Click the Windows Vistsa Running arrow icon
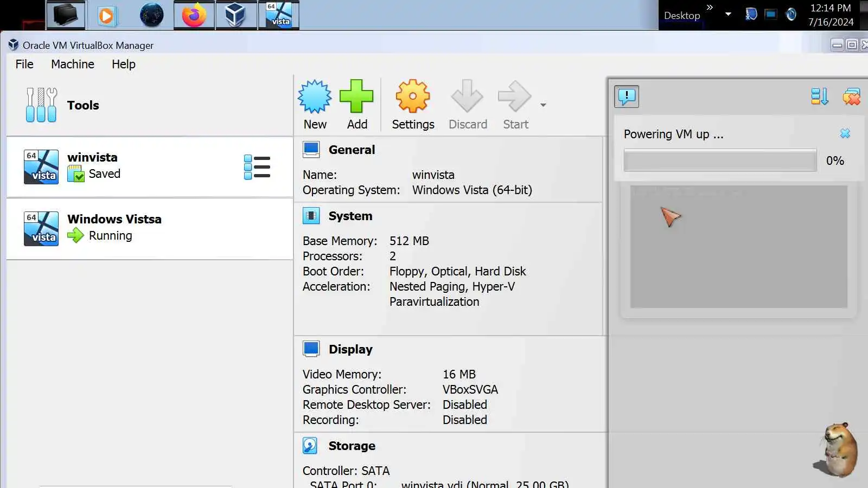 [x=76, y=235]
